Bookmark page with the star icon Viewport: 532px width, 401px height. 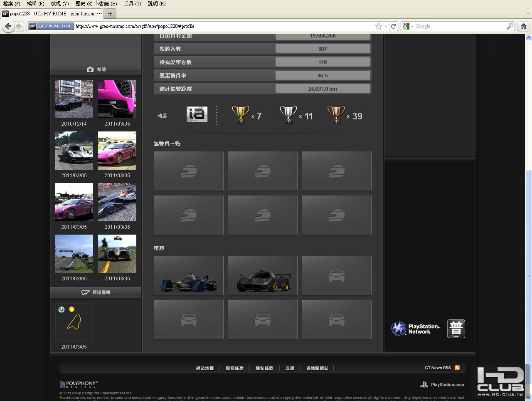click(378, 26)
